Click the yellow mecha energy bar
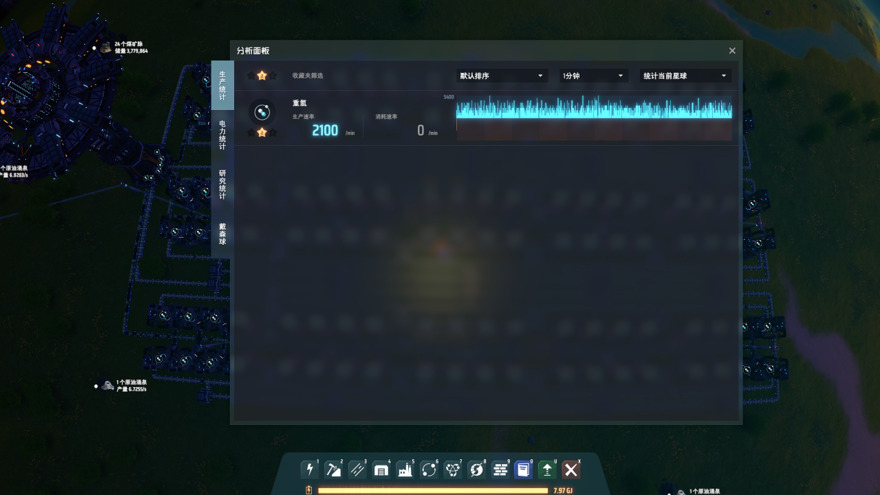The image size is (880, 495). point(432,491)
